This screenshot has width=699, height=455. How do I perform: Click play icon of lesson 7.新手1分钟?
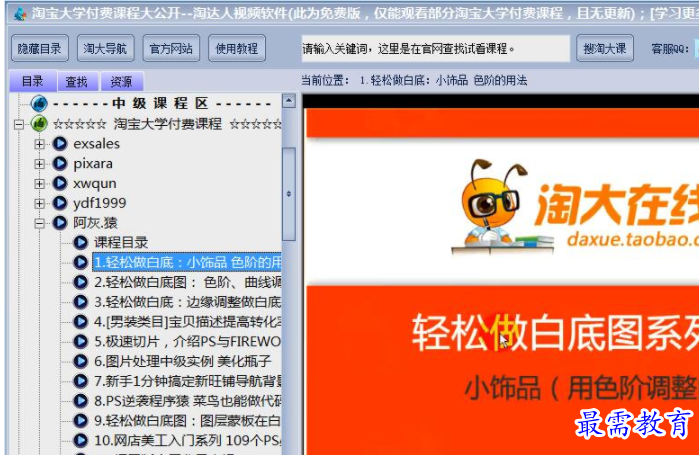pos(80,381)
